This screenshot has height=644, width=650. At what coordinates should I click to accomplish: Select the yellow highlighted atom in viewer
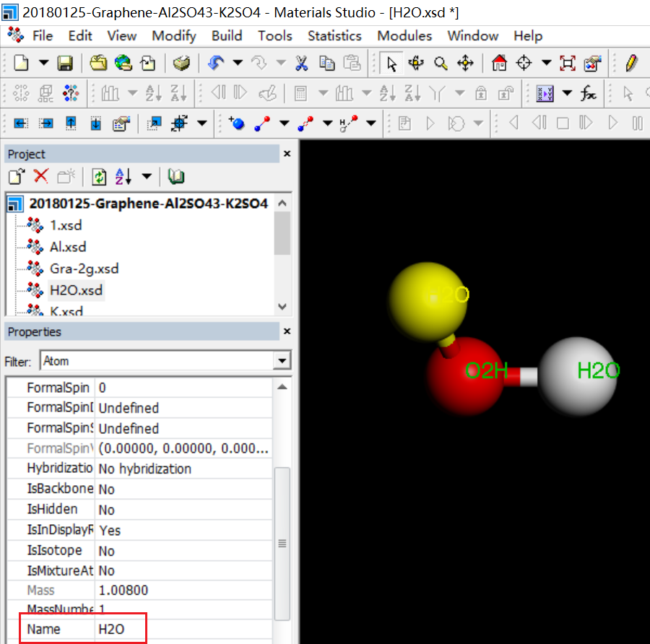tap(426, 301)
